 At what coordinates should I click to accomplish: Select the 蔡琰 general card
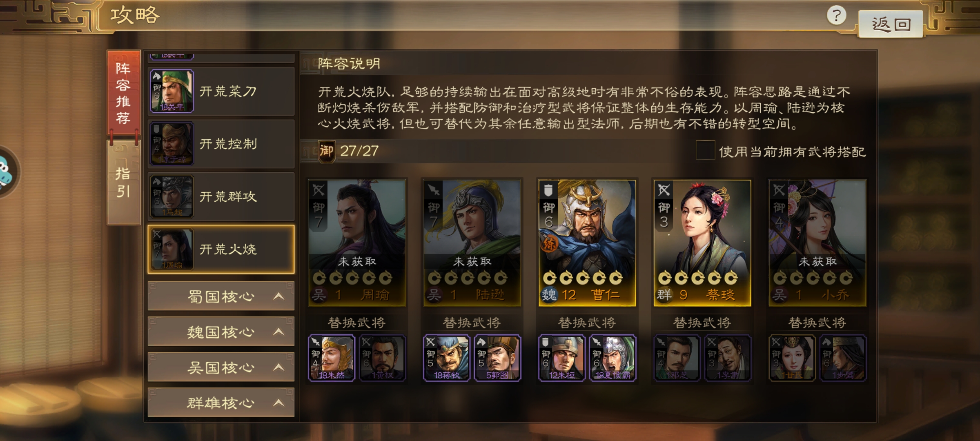click(702, 243)
